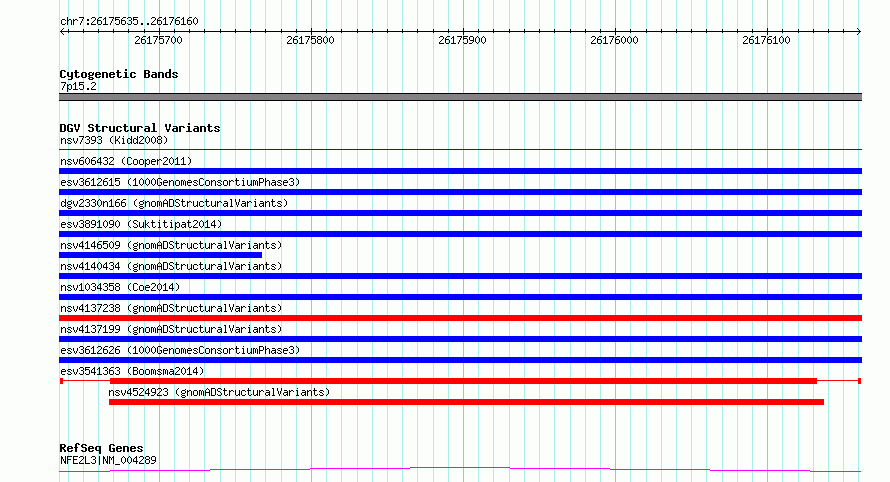
Task: Click the nsv4524923 (gnomADStructuralVariants) label
Action: point(219,392)
